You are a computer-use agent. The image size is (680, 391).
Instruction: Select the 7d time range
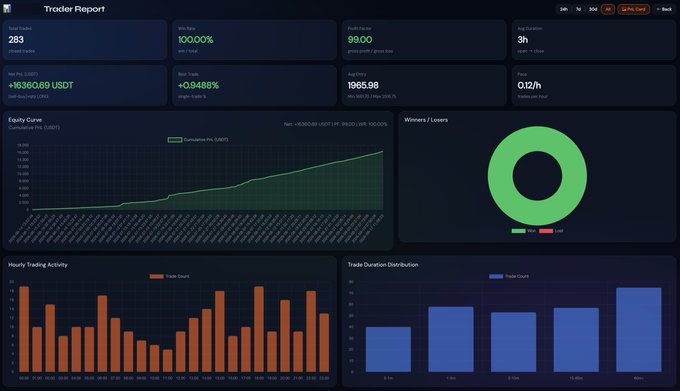578,9
